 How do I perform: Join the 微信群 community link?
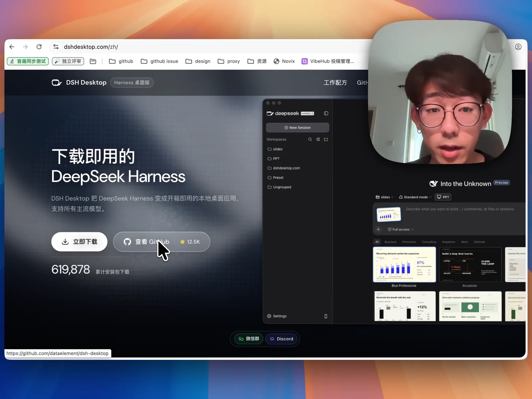pos(249,339)
